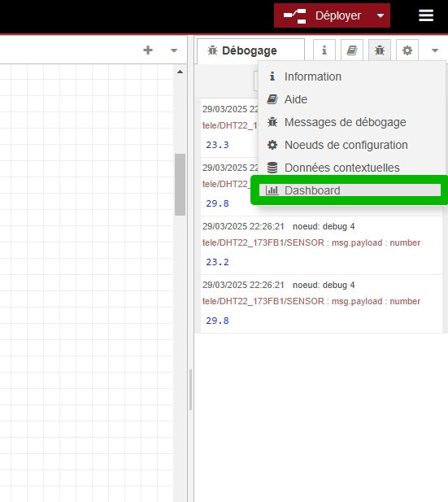448x502 pixels.
Task: Click the topic line above value 23.2
Action: tap(311, 242)
